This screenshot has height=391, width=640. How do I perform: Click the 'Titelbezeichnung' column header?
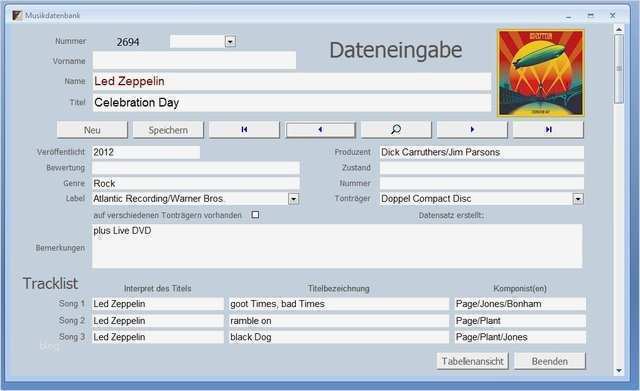coord(339,288)
